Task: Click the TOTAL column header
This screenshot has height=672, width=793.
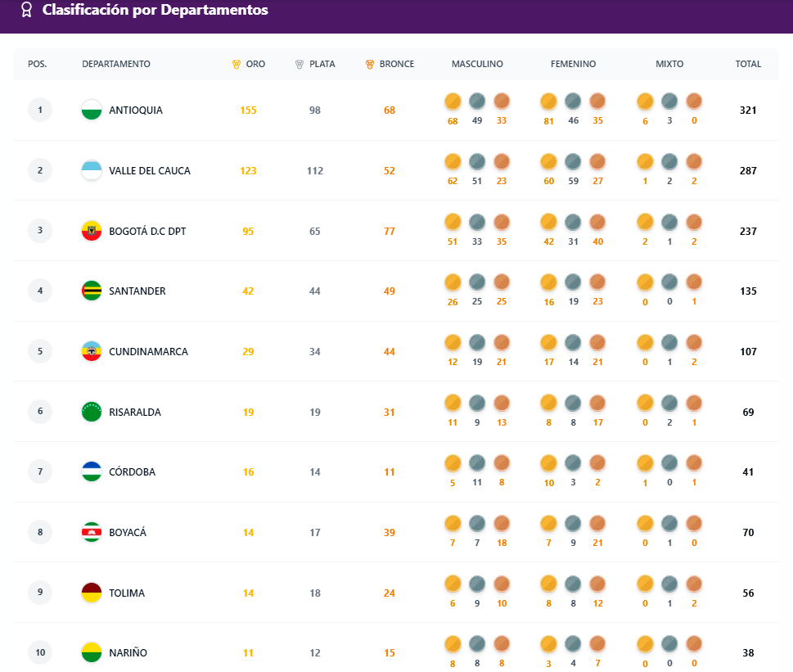Action: tap(747, 63)
